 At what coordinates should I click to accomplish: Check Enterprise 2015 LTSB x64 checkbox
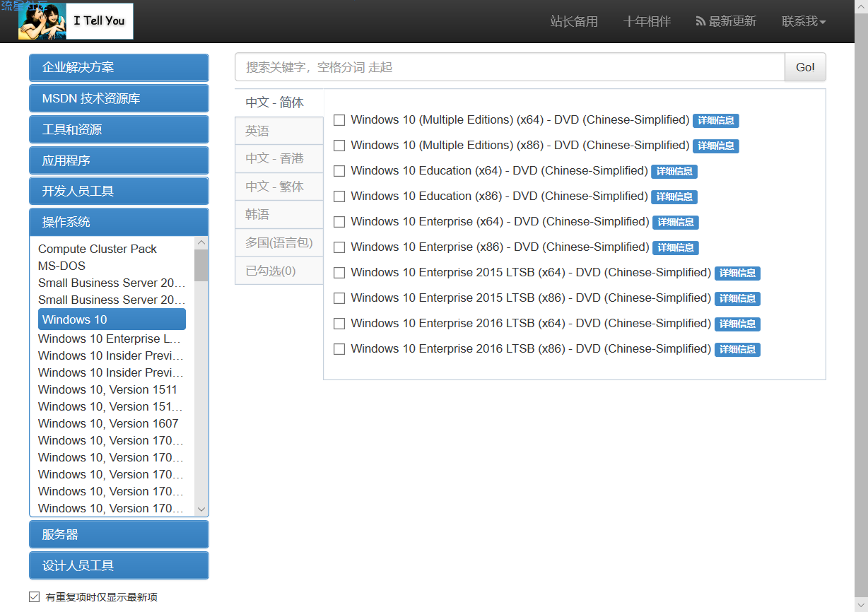coord(339,273)
